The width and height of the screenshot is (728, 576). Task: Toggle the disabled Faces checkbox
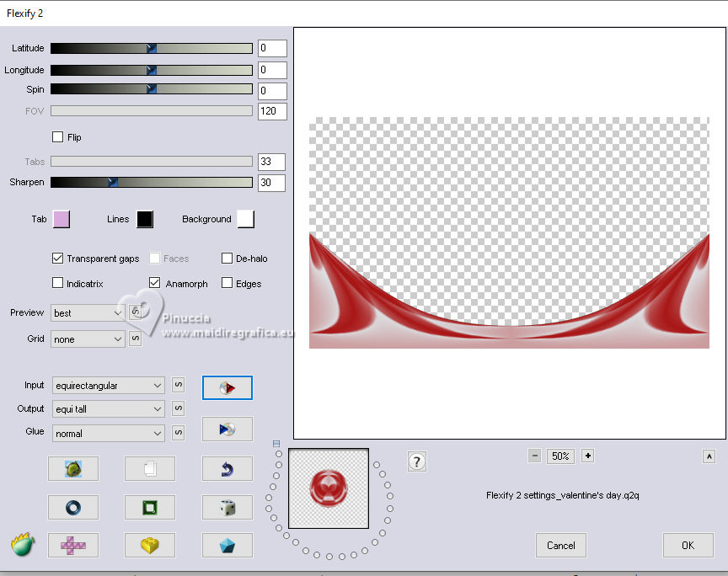click(x=154, y=258)
